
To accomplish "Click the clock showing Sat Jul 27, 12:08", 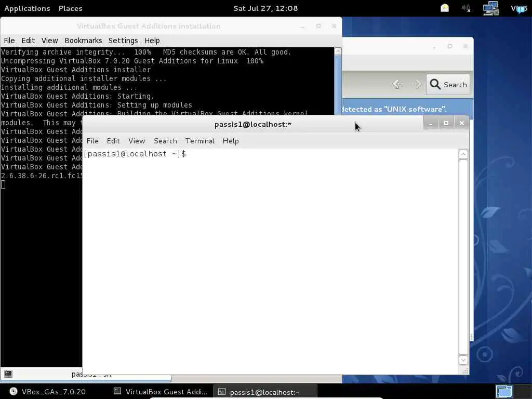I will click(x=265, y=8).
